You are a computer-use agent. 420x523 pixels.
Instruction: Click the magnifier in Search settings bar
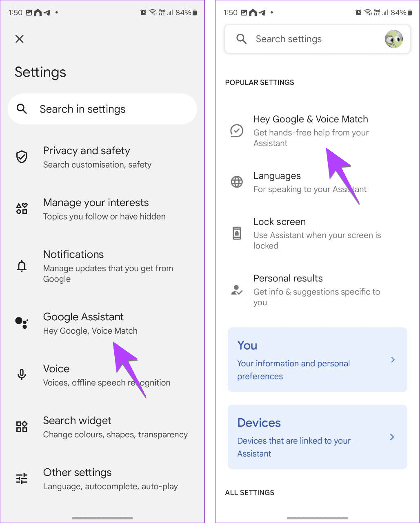pos(241,39)
